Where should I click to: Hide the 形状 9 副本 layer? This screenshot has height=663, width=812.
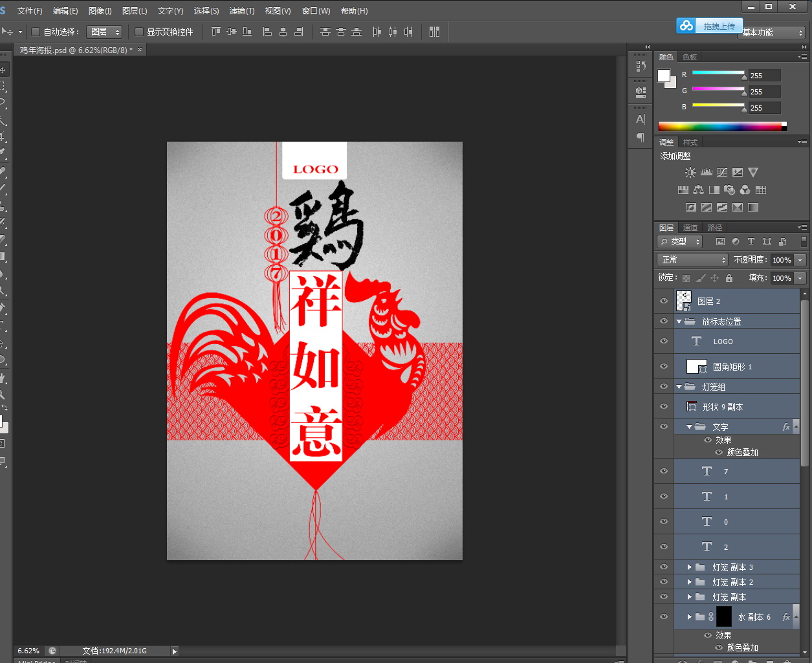click(x=664, y=406)
